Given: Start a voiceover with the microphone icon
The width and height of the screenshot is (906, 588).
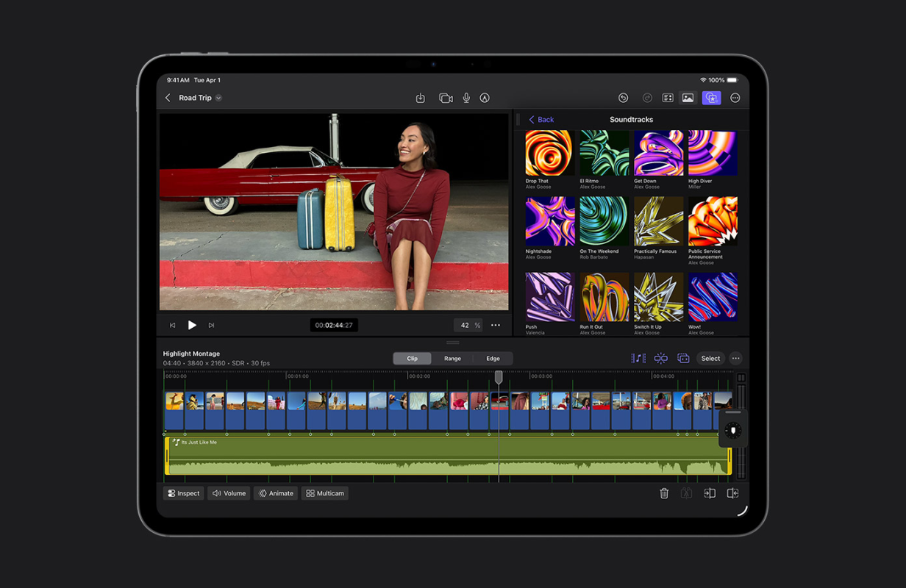Looking at the screenshot, I should (x=466, y=98).
